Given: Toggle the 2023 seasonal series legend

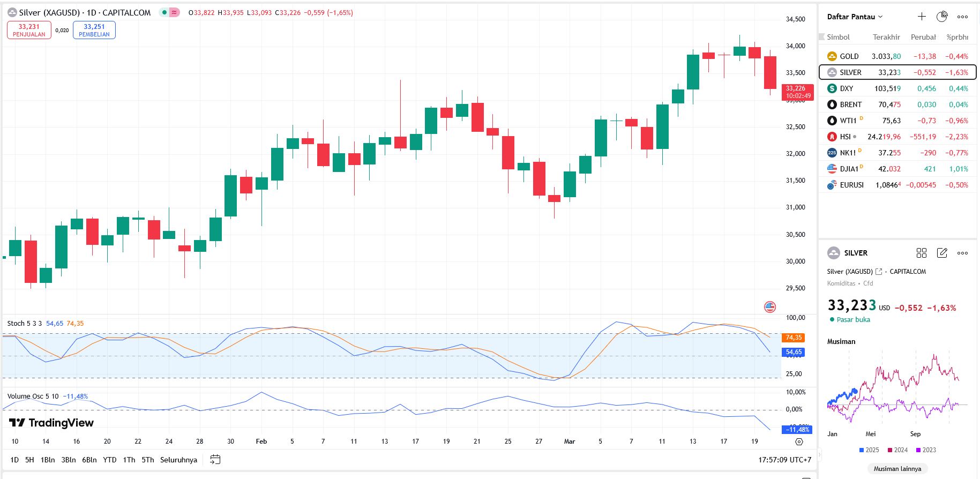Looking at the screenshot, I should 926,450.
